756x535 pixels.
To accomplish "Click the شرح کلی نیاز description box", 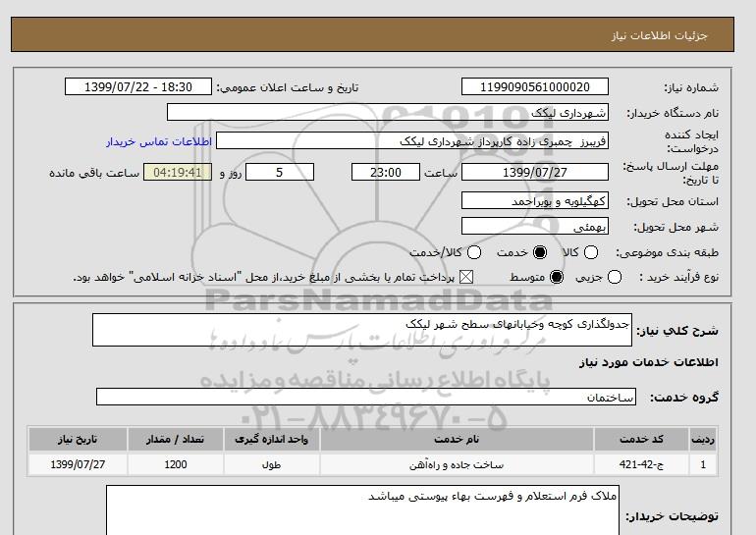I will coord(362,330).
